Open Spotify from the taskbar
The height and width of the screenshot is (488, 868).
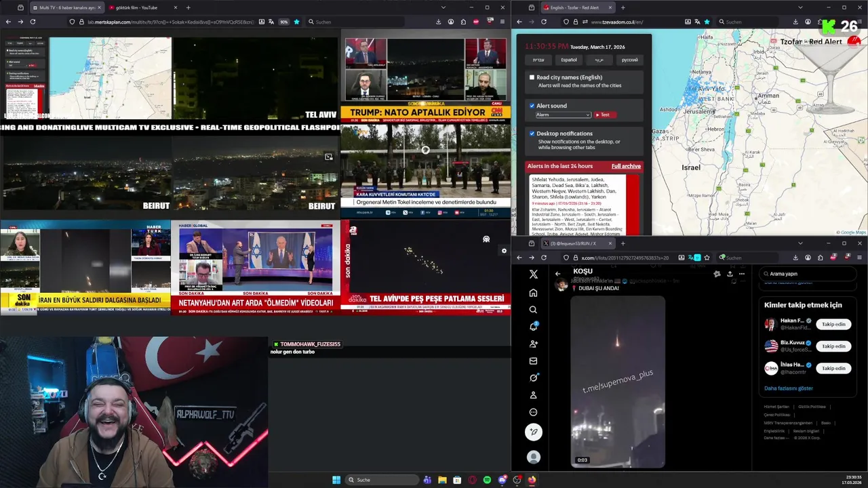click(487, 480)
